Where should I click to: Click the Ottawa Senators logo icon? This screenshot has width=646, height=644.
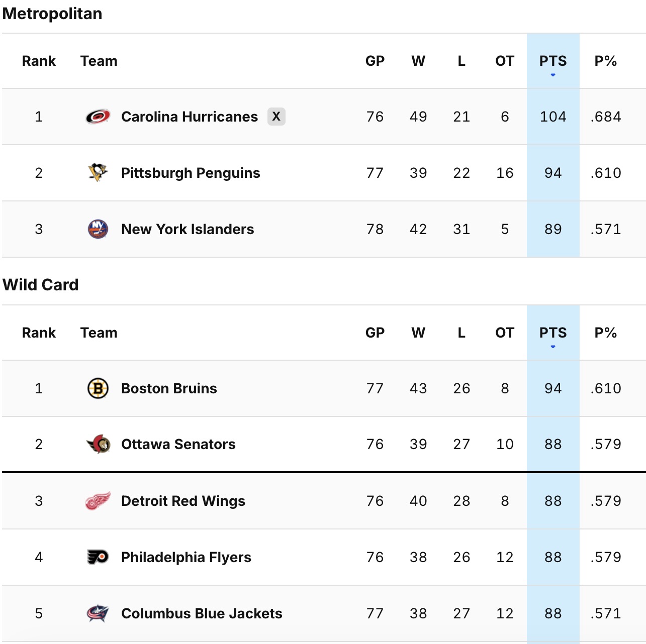(x=98, y=444)
